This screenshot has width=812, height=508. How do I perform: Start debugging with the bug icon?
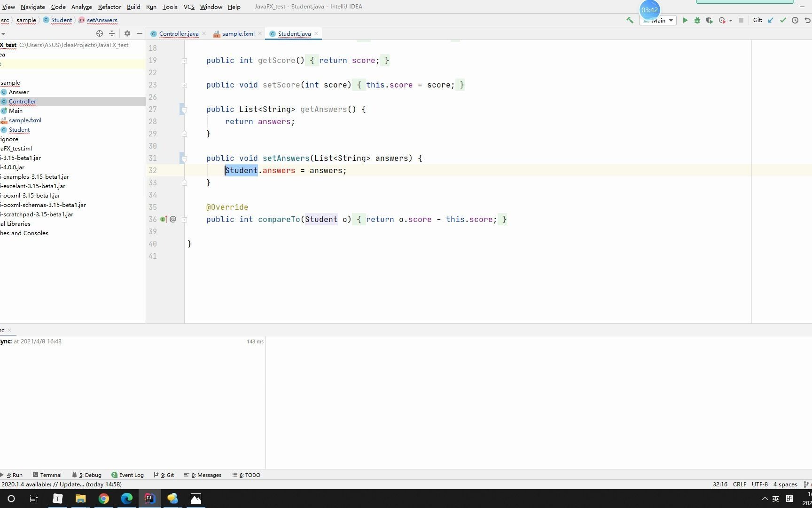tap(697, 20)
